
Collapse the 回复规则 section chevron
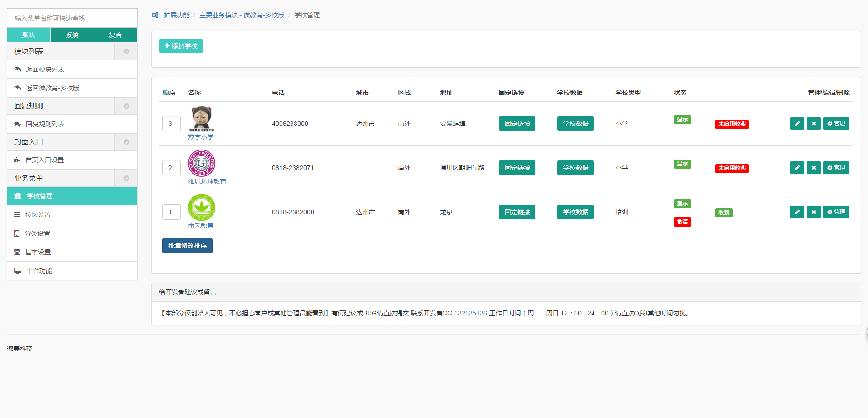[x=126, y=106]
